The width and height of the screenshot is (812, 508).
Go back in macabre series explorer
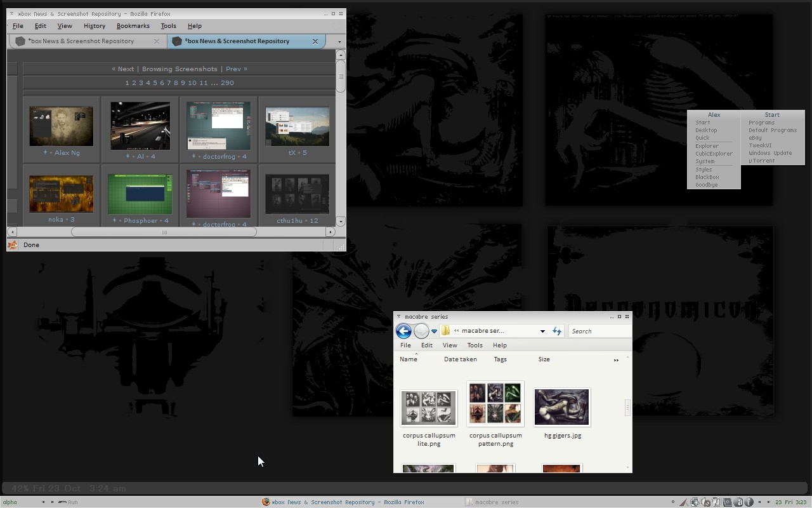pyautogui.click(x=403, y=331)
